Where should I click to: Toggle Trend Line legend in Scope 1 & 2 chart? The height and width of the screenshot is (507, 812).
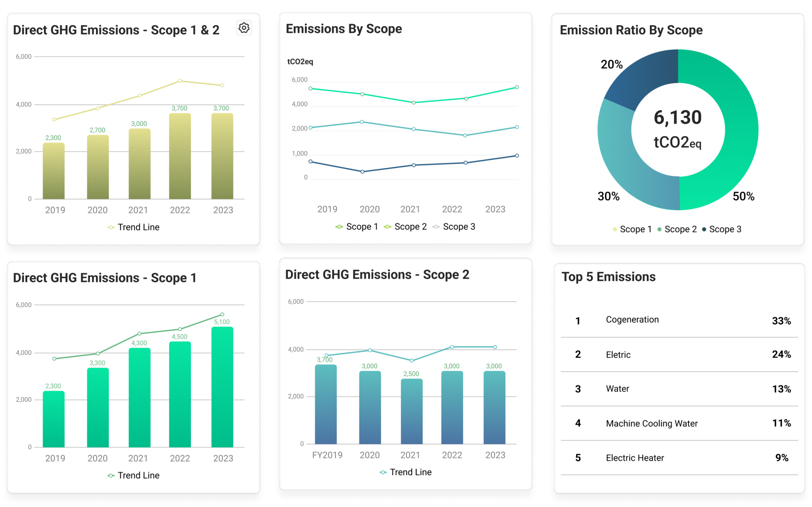(x=134, y=227)
